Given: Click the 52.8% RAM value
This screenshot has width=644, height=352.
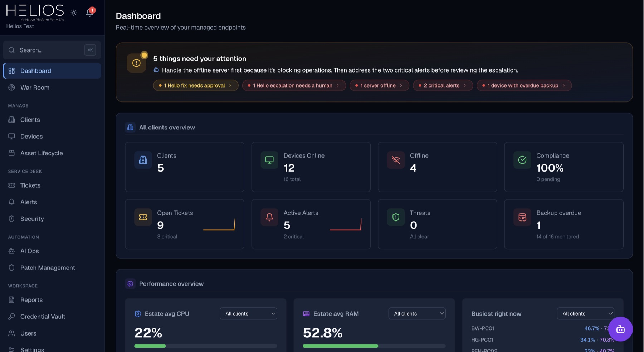Looking at the screenshot, I should click(323, 333).
